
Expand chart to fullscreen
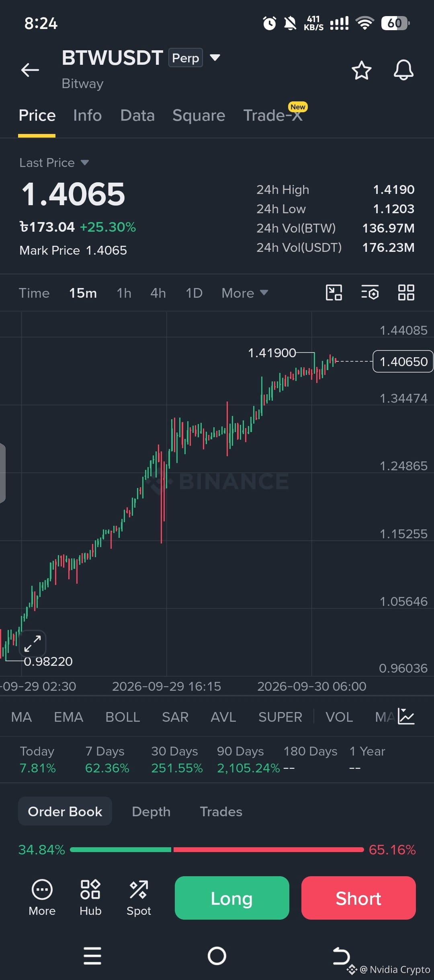[x=33, y=644]
